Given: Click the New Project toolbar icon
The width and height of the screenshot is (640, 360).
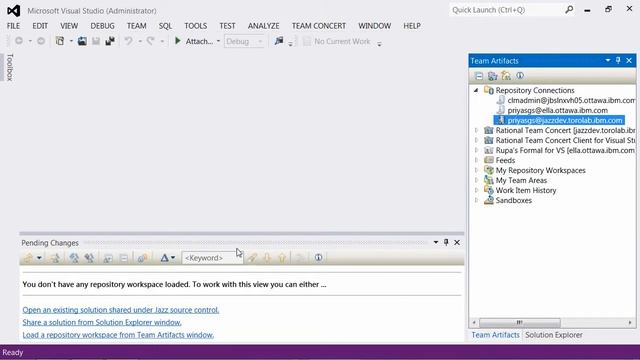Looking at the screenshot, I should click(60, 41).
